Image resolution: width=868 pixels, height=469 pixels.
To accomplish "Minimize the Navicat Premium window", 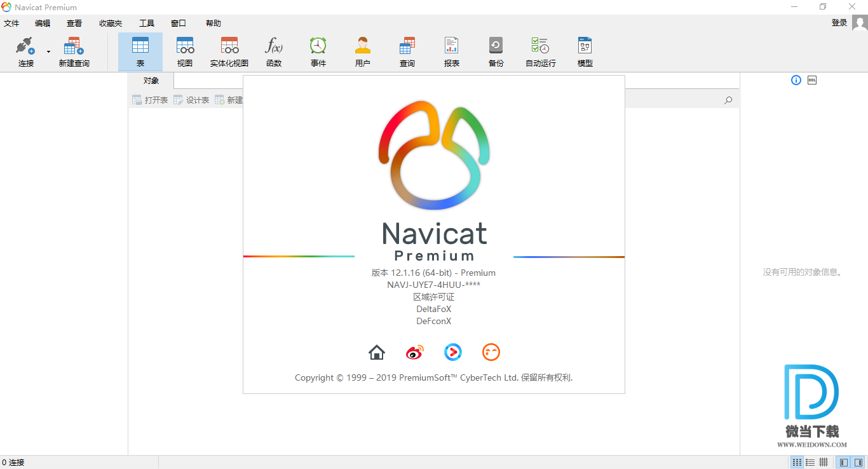I will [794, 7].
